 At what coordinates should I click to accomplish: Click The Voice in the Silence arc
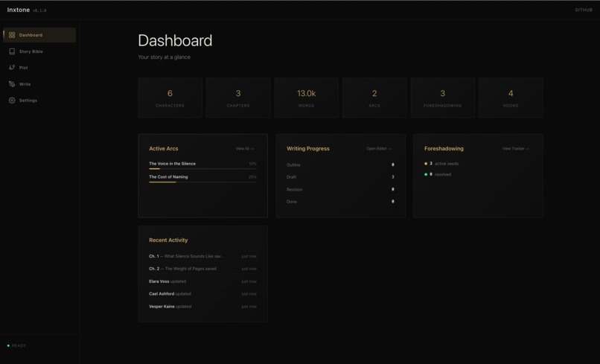click(172, 164)
